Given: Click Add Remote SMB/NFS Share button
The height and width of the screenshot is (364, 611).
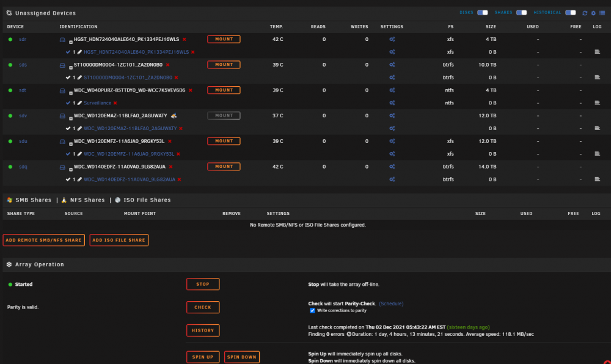Looking at the screenshot, I should pyautogui.click(x=43, y=240).
